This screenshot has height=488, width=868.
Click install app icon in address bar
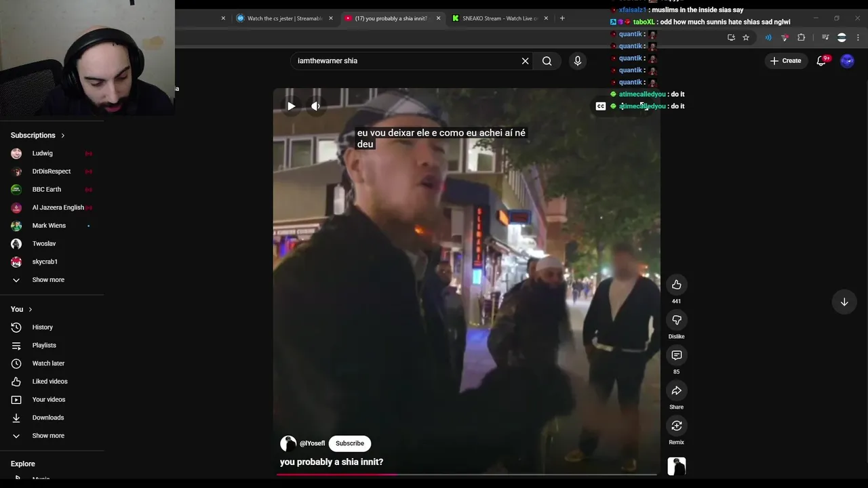pyautogui.click(x=731, y=37)
